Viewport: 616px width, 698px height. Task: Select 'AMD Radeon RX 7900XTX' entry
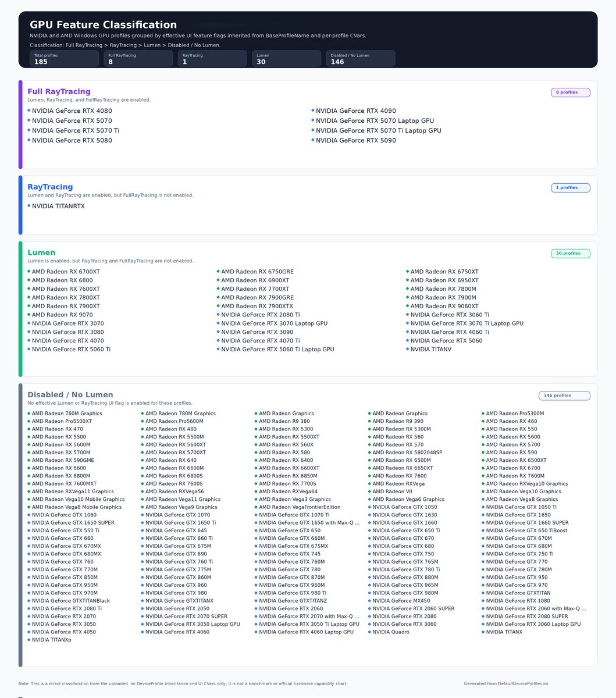[255, 306]
